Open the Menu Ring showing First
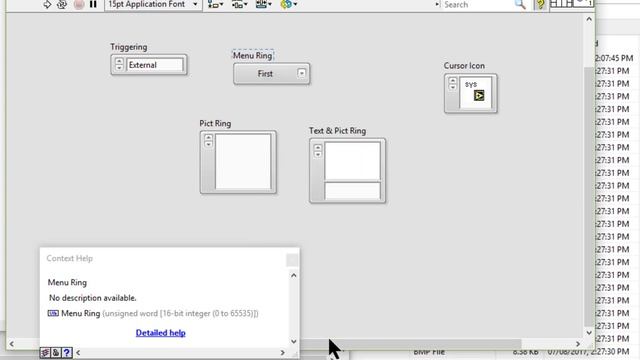The width and height of the screenshot is (640, 360). pos(271,74)
